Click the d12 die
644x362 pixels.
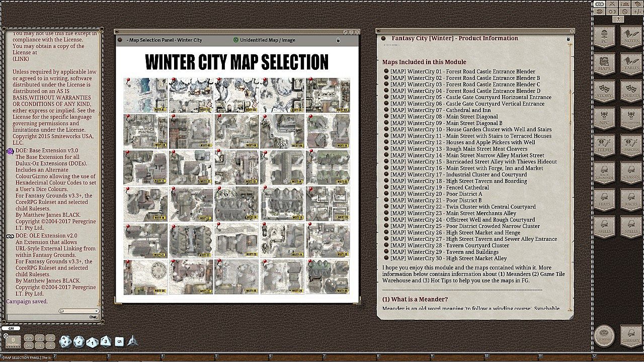(x=78, y=342)
